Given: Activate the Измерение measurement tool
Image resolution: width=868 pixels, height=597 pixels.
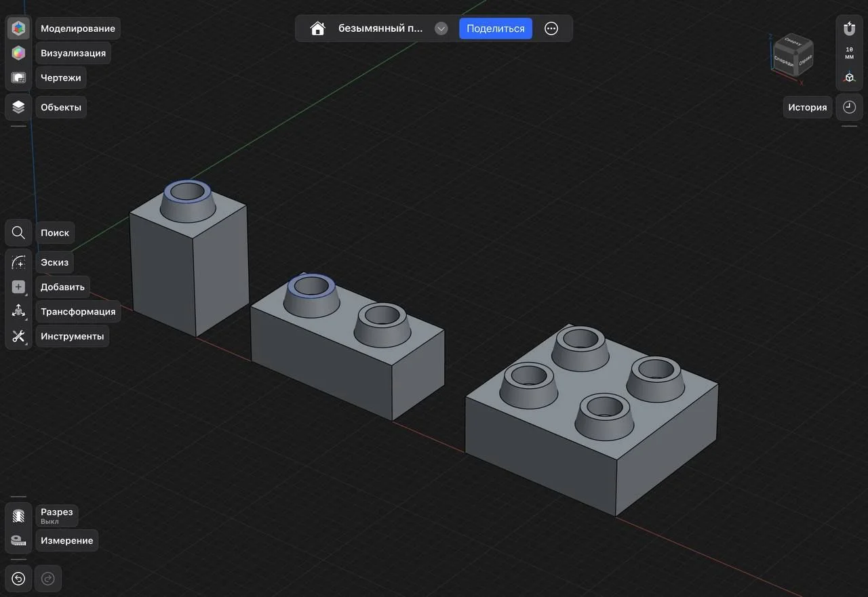Looking at the screenshot, I should [x=18, y=540].
